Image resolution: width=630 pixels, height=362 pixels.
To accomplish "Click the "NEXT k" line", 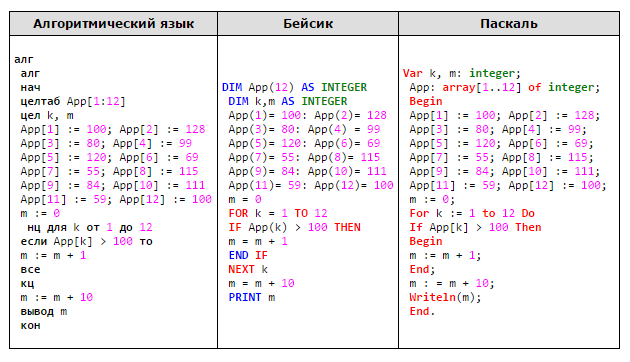I will (248, 270).
